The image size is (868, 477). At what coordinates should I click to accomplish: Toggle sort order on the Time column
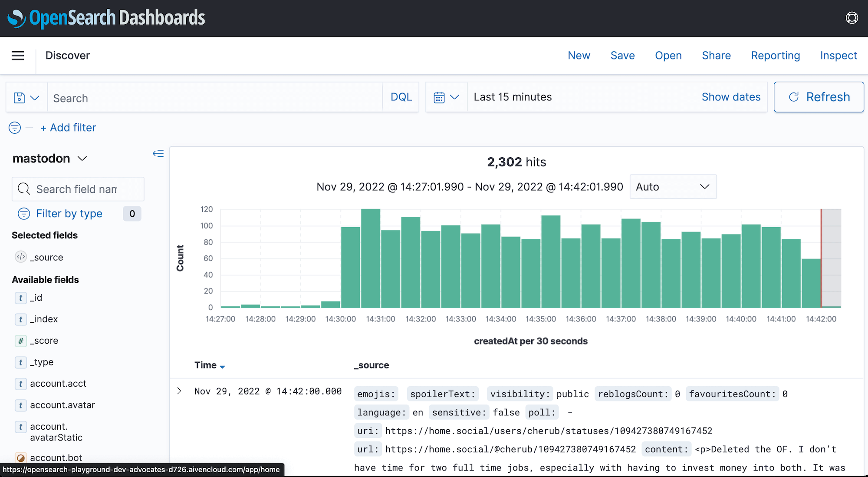point(223,366)
